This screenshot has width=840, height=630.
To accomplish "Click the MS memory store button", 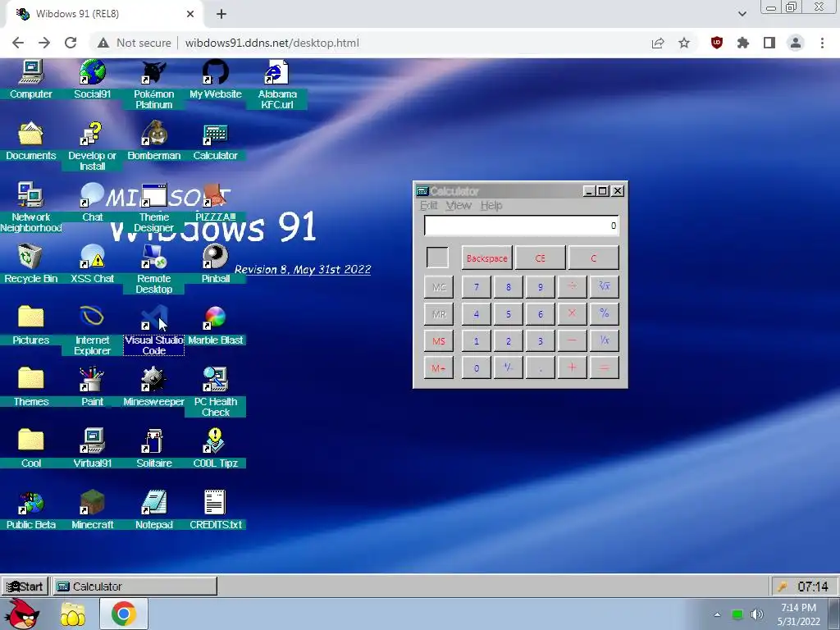I will (439, 340).
